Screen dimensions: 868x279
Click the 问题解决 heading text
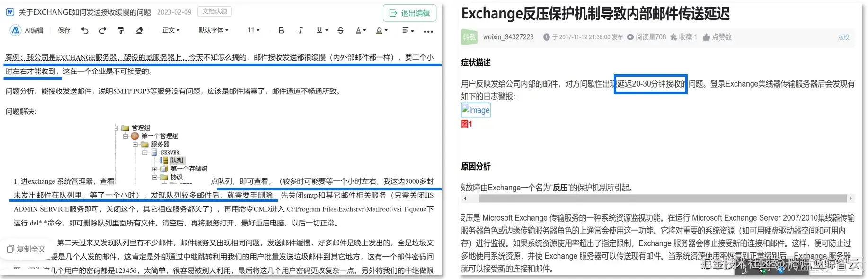pos(21,111)
